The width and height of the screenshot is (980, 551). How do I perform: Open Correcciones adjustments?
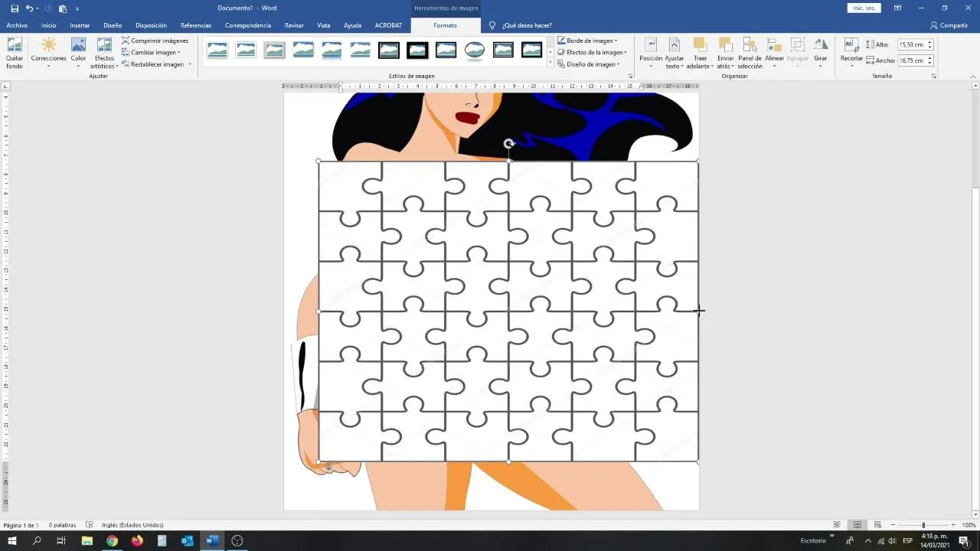pos(48,51)
